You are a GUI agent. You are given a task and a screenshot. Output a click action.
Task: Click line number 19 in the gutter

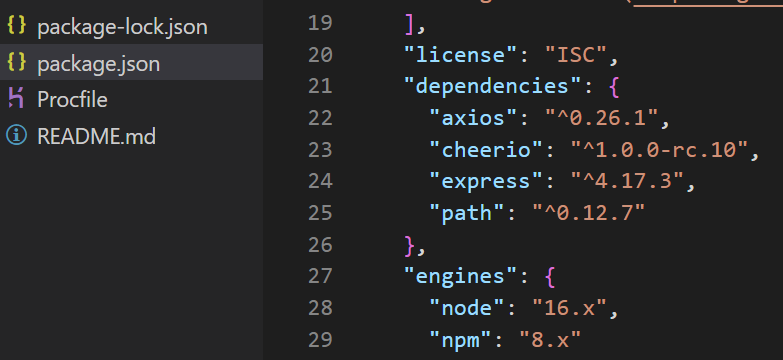[x=320, y=23]
